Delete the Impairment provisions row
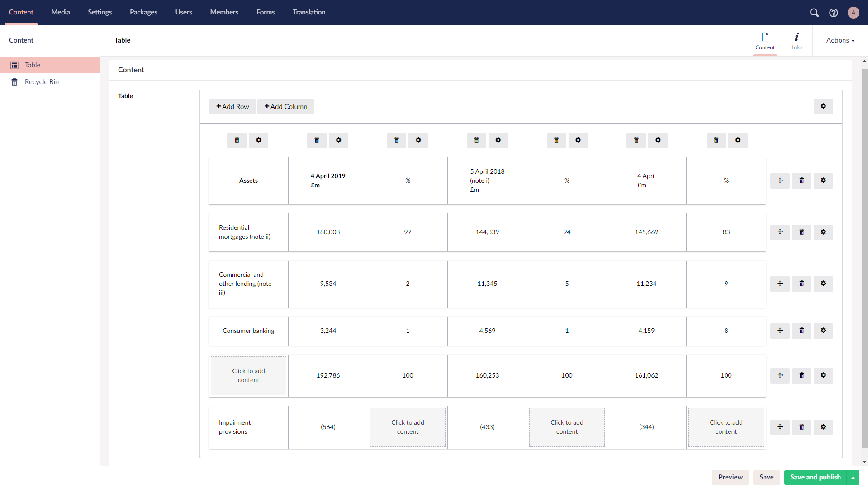Viewport: 868px width, 488px height. (x=802, y=427)
